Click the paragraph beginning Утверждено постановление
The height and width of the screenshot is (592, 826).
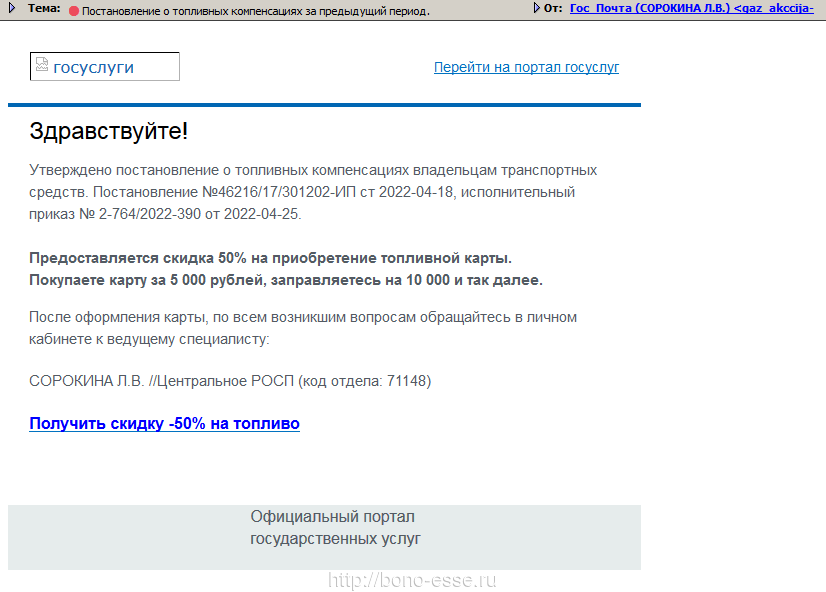[313, 192]
